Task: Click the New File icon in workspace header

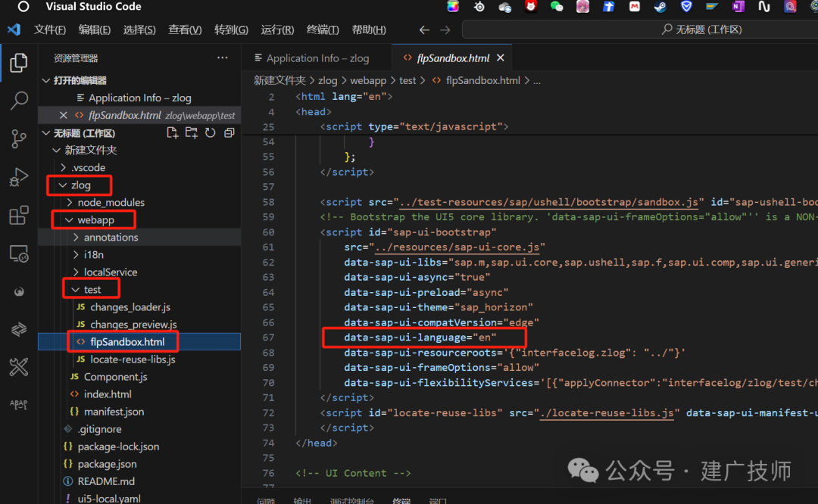Action: pos(172,133)
